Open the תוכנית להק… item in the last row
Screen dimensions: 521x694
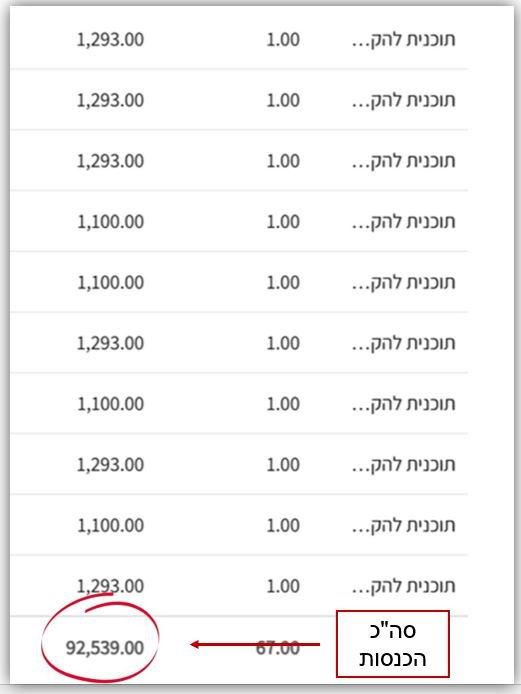click(404, 586)
